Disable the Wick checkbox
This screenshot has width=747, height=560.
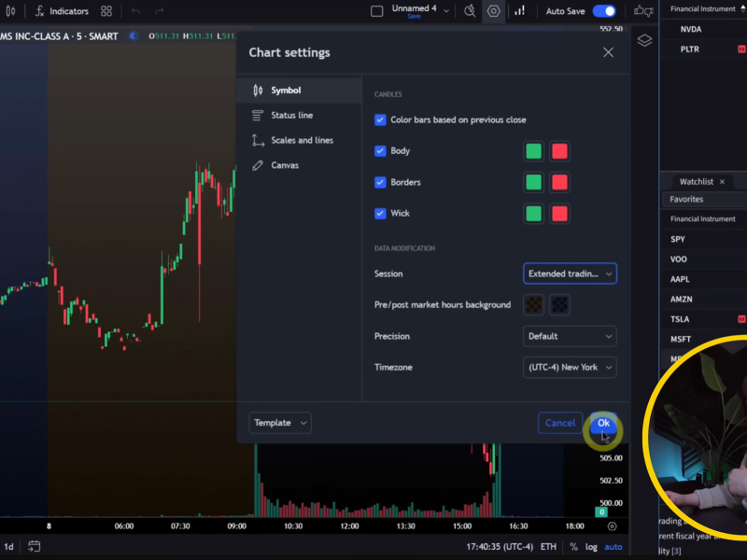click(x=380, y=214)
